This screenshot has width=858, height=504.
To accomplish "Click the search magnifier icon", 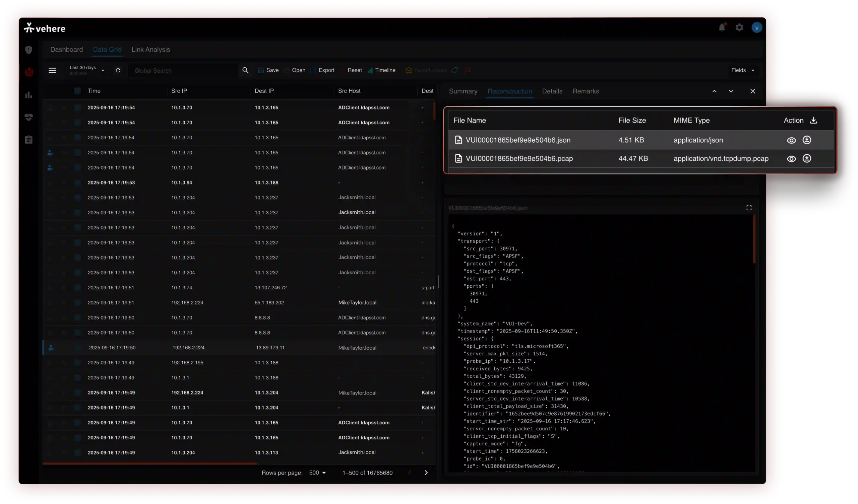I will 245,70.
